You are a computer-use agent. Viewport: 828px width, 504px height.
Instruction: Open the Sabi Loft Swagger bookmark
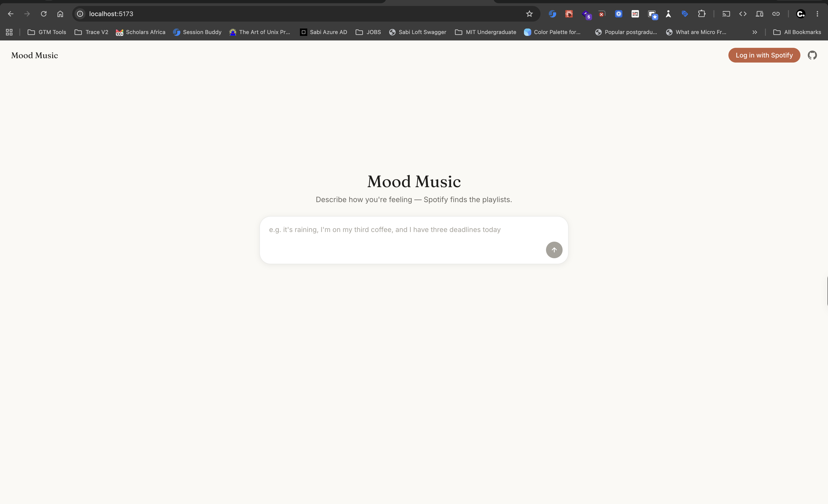(x=418, y=32)
